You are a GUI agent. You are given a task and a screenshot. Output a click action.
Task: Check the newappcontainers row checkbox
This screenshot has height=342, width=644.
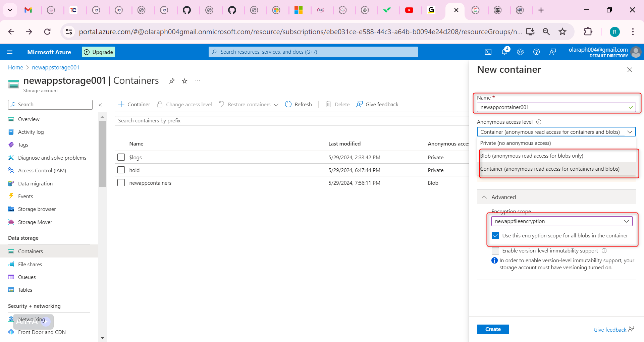point(121,183)
